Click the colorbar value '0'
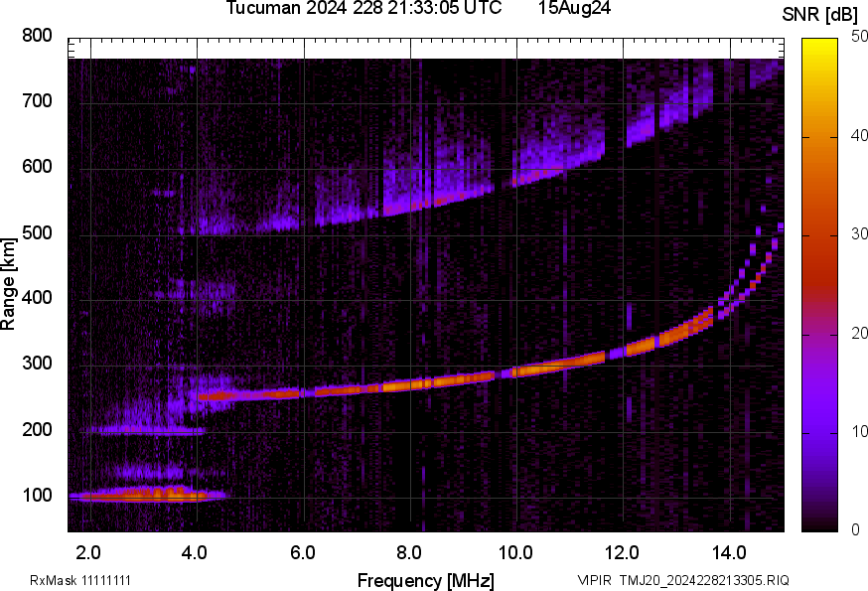Screen dimensions: 868x591 coord(856,530)
